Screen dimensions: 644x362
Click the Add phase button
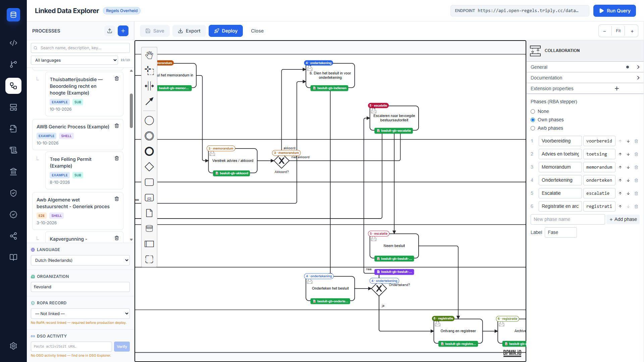[623, 219]
